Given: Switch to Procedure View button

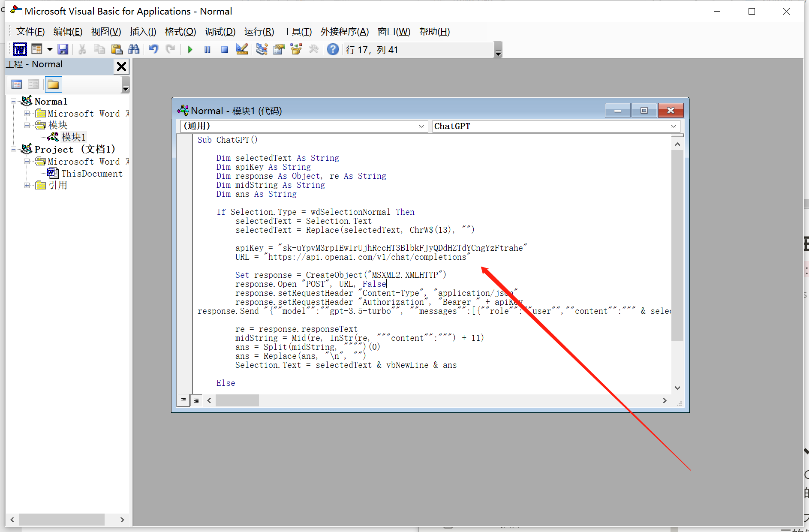Looking at the screenshot, I should pyautogui.click(x=183, y=400).
